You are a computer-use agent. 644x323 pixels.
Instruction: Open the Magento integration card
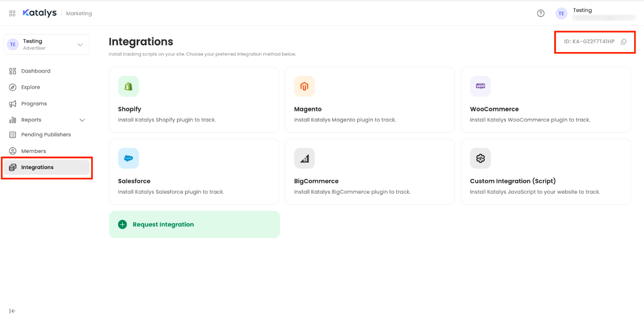coord(370,100)
